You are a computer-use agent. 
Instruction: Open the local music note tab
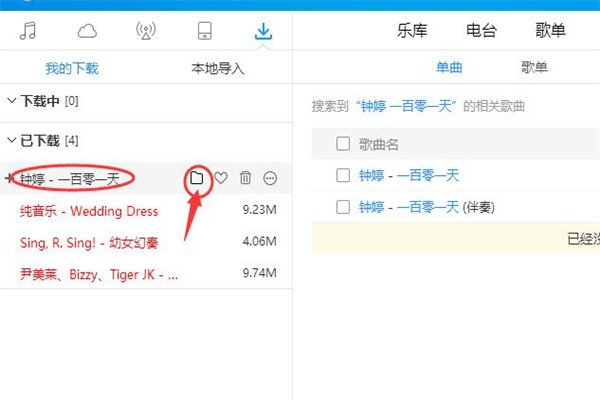point(28,31)
